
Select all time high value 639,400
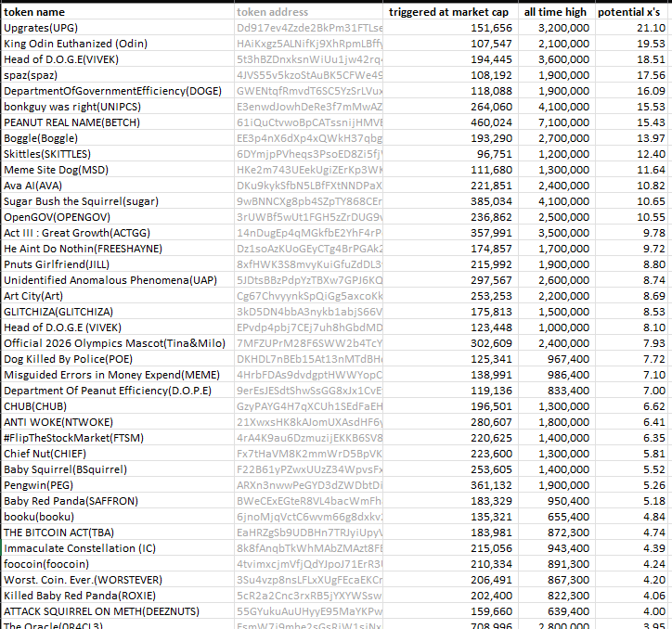pos(556,611)
